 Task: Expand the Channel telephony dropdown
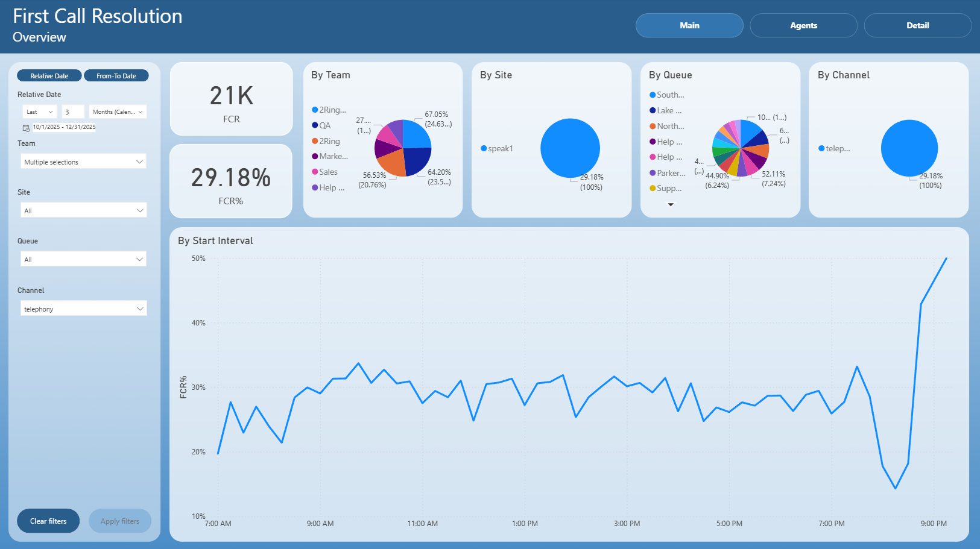coord(84,309)
